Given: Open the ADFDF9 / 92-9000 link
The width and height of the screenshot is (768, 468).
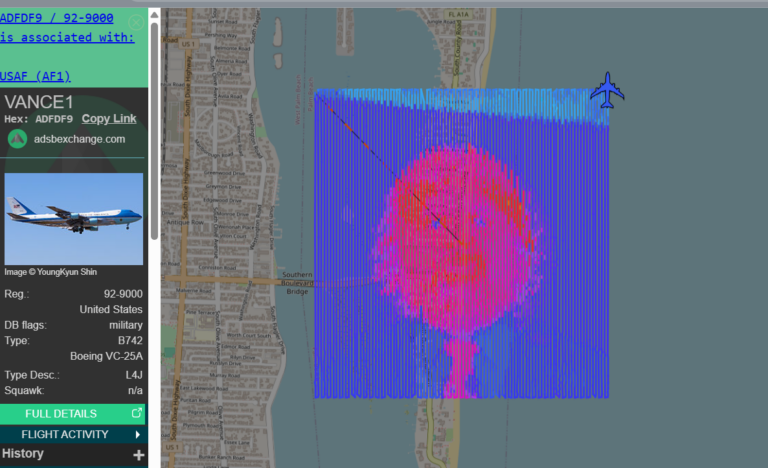Looking at the screenshot, I should [56, 18].
